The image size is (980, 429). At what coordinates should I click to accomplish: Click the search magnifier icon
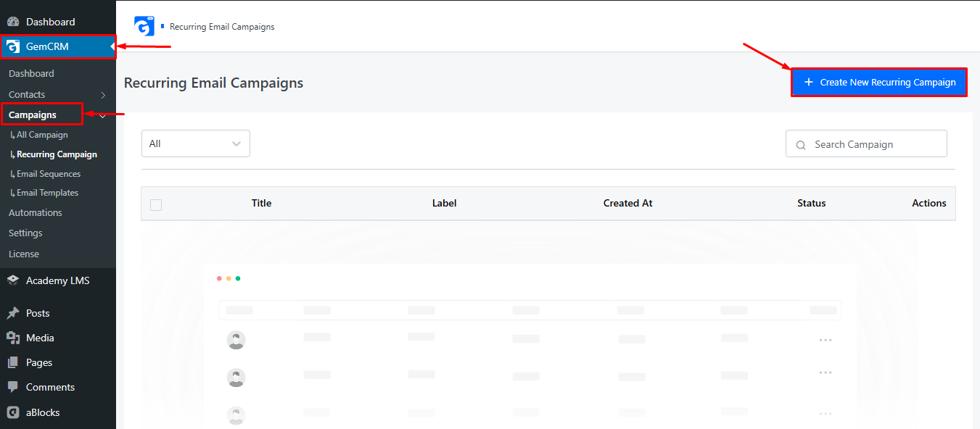coord(801,145)
